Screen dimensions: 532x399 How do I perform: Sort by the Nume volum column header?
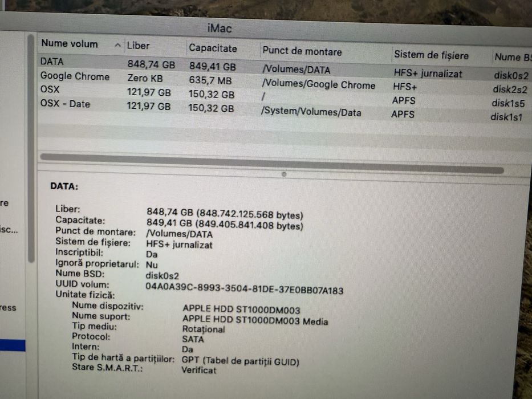pos(69,43)
